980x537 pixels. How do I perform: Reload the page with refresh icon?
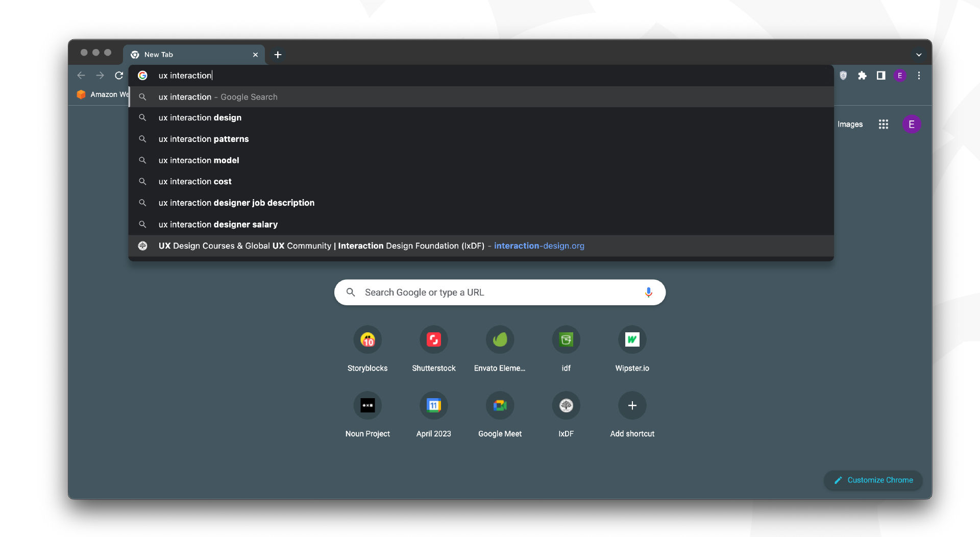tap(119, 76)
